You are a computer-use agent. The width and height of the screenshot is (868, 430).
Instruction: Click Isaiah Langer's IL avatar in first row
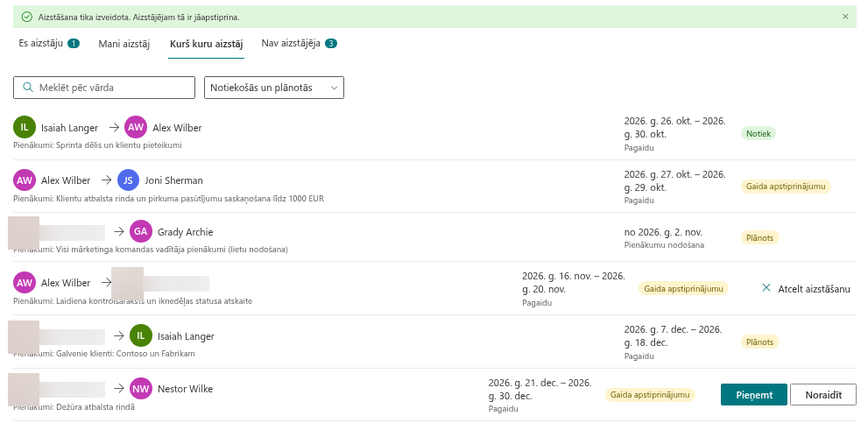pyautogui.click(x=25, y=127)
